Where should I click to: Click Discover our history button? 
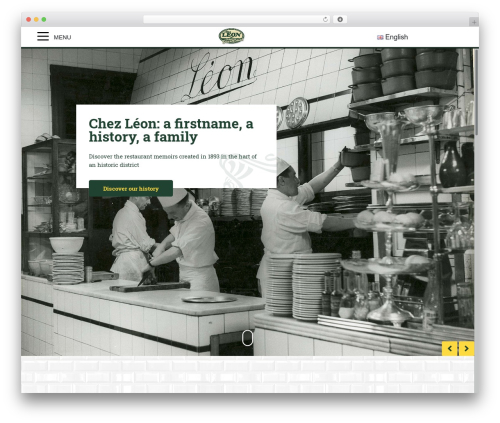tap(131, 189)
